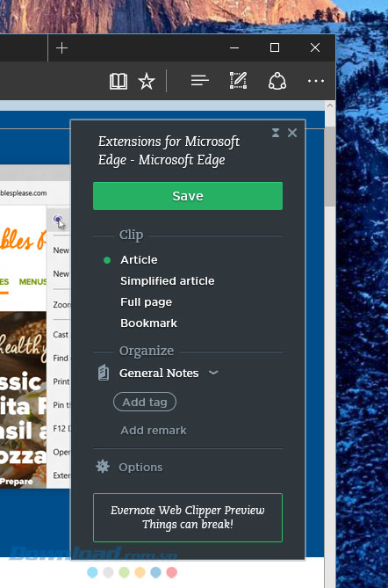Viewport: 388px width, 588px height.
Task: Open Reading view book icon
Action: tap(119, 81)
